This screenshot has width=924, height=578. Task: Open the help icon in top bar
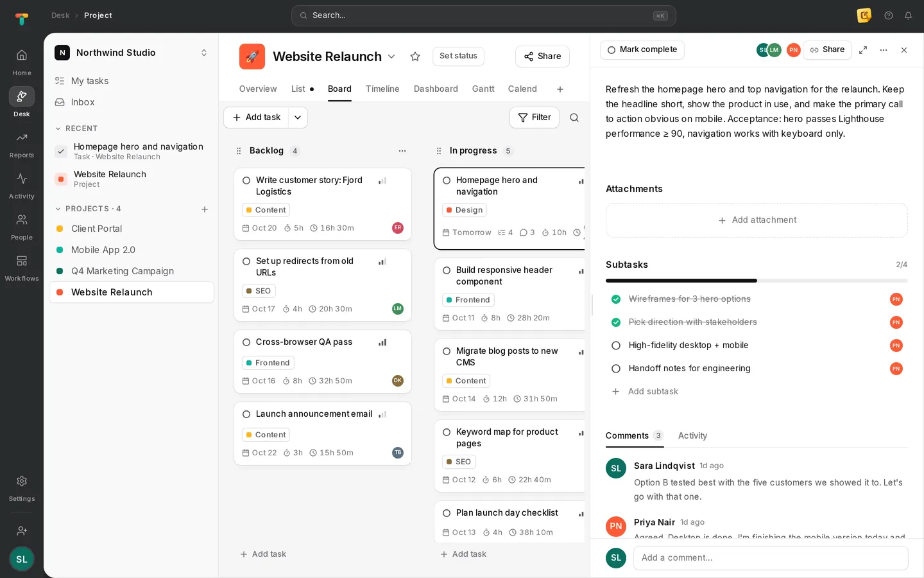[x=889, y=15]
